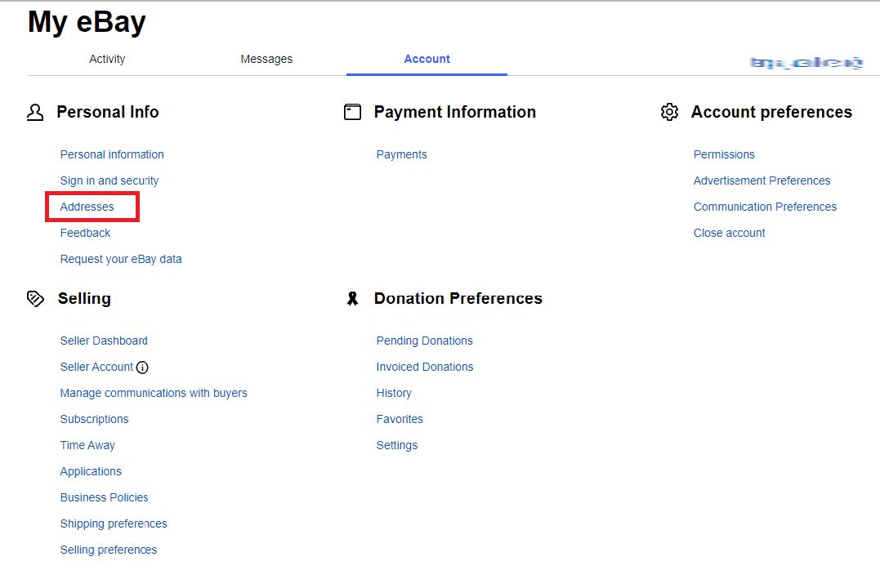Go to Sign in and security
The image size is (880, 588).
pyautogui.click(x=109, y=180)
